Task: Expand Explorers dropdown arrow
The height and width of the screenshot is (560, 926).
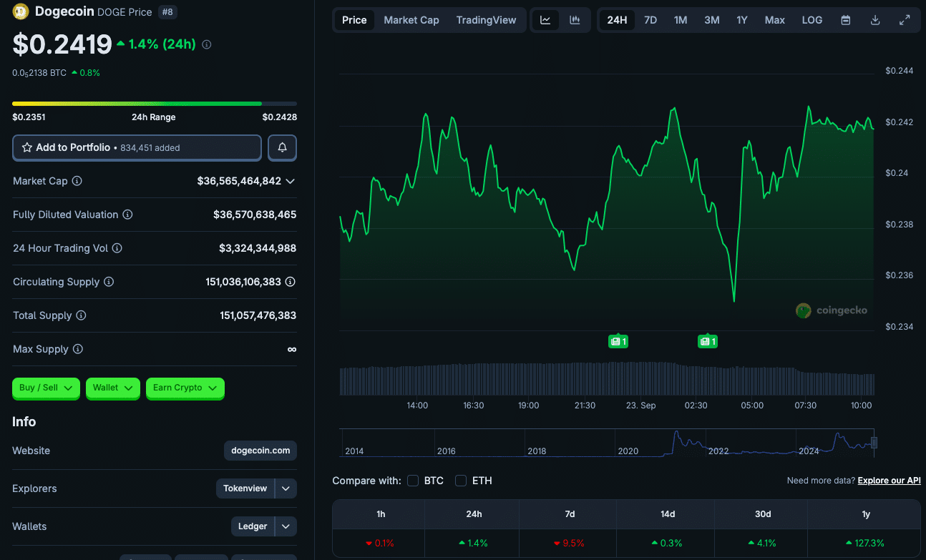Action: (x=286, y=488)
